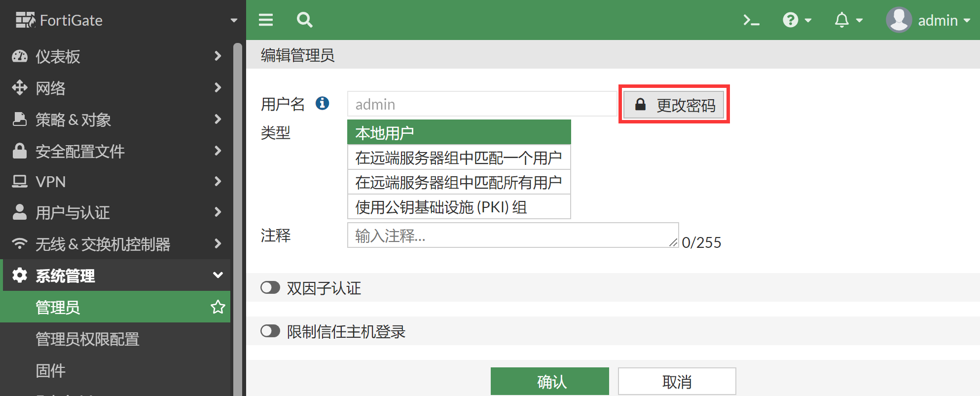Open the 用户与认证 menu

click(73, 212)
